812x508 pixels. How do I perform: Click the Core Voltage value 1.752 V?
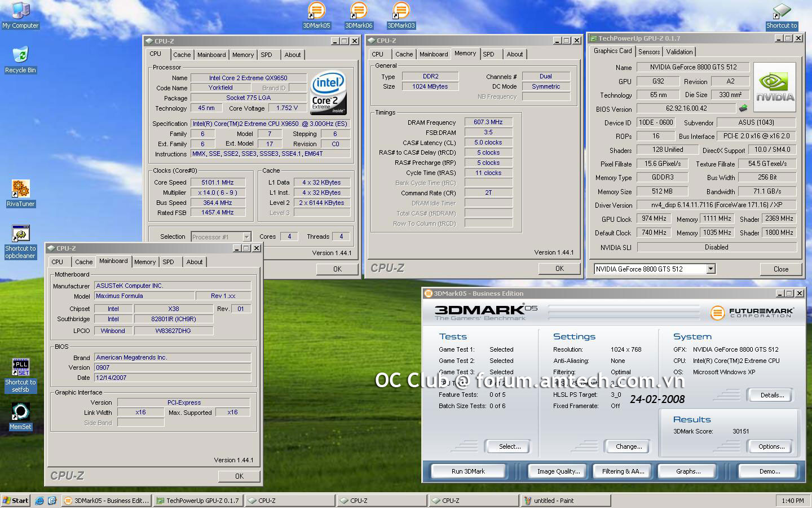pyautogui.click(x=287, y=108)
